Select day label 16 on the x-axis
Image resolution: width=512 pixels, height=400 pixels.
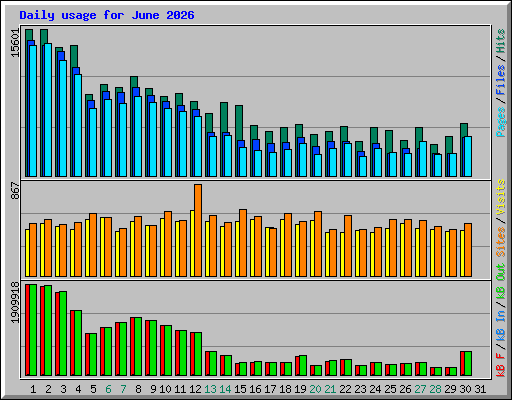click(x=255, y=389)
